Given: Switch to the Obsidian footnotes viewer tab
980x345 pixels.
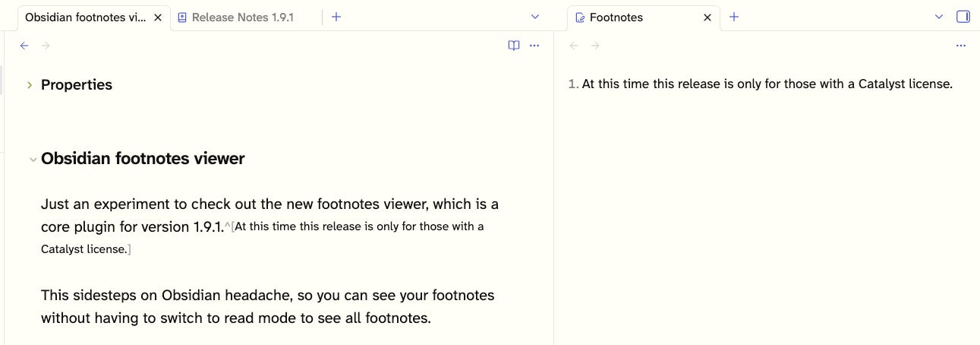Looking at the screenshot, I should [x=85, y=17].
